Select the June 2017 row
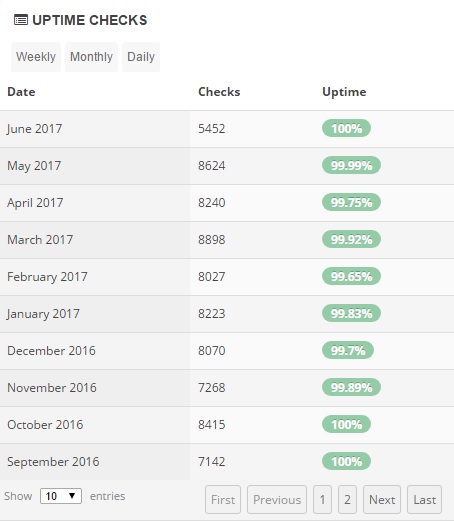Screen dimensions: 454x521 (x=227, y=129)
